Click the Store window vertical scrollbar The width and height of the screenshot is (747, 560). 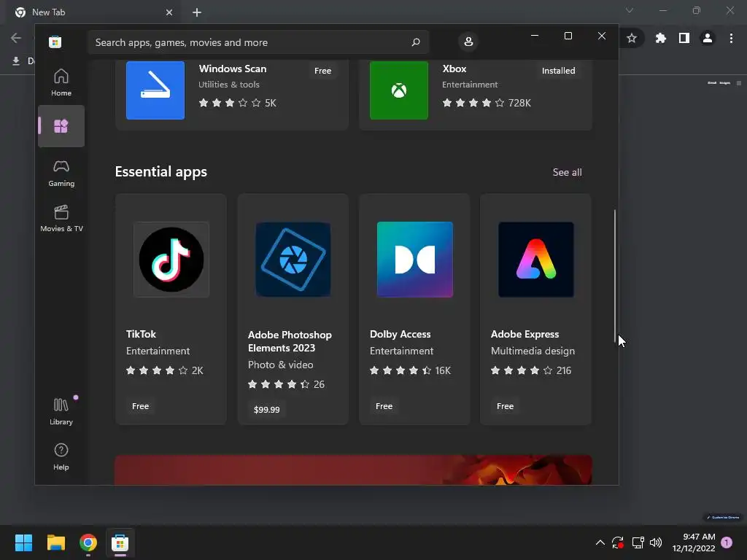614,275
